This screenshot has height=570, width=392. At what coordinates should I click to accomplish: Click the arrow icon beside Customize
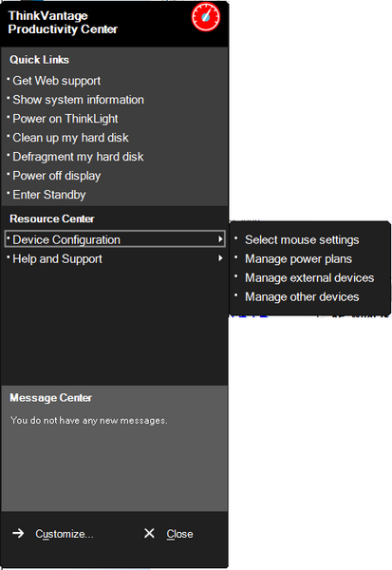(18, 533)
